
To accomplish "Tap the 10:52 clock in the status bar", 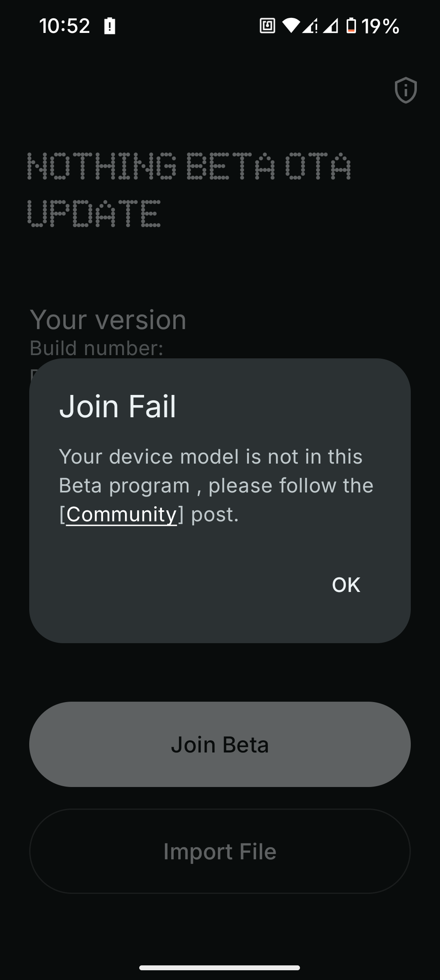I will (x=65, y=26).
